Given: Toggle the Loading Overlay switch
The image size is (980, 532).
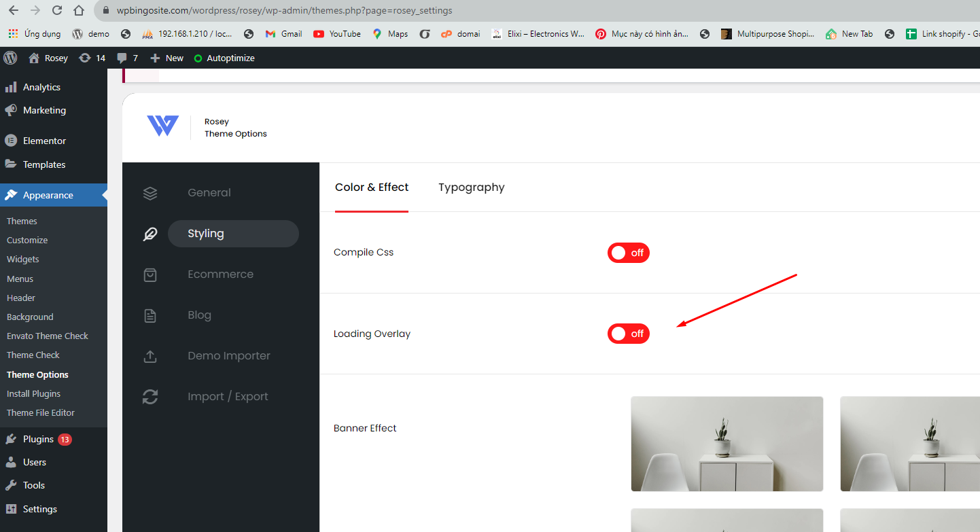Looking at the screenshot, I should pos(629,334).
